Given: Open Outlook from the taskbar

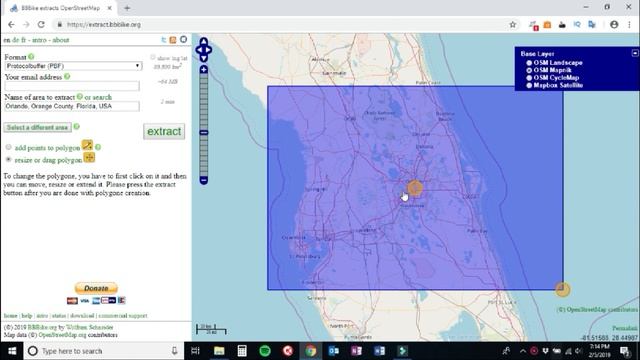Looking at the screenshot, I should [x=333, y=351].
